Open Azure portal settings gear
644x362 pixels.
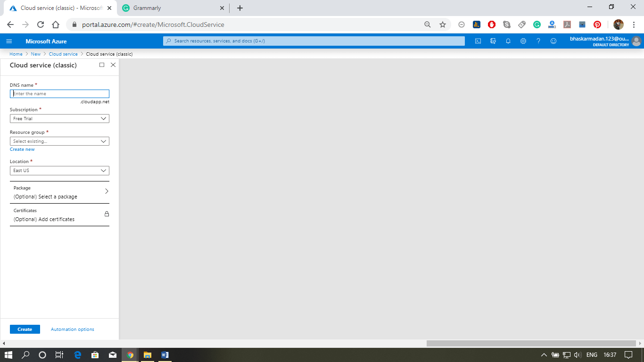point(523,41)
